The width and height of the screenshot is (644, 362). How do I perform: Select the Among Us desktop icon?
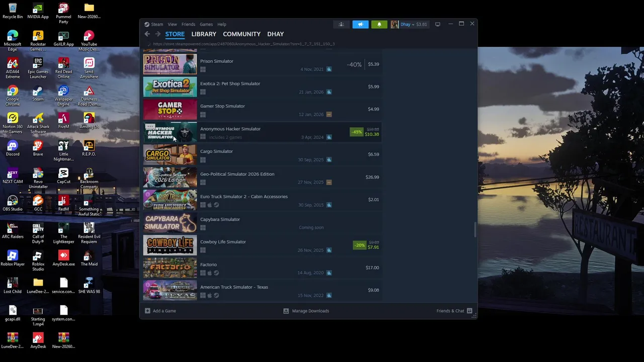(x=89, y=121)
